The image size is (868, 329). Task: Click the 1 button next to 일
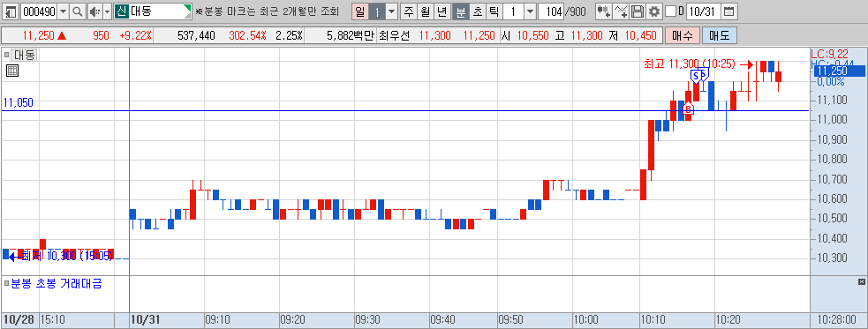coord(376,11)
